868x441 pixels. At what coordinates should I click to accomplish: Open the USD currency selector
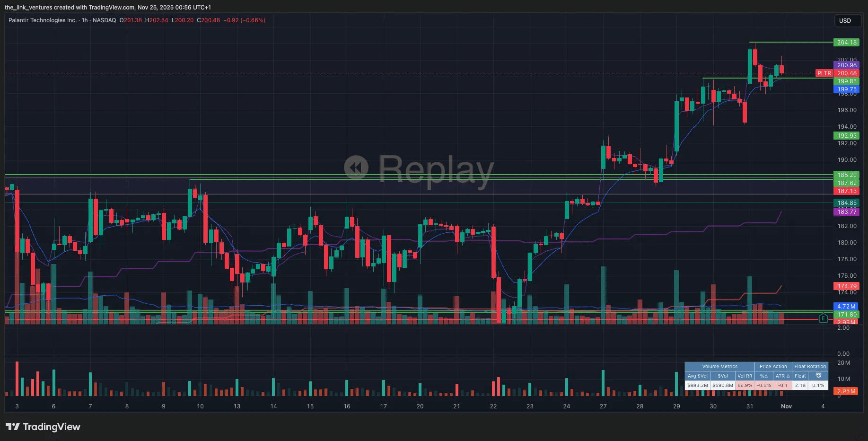point(847,20)
